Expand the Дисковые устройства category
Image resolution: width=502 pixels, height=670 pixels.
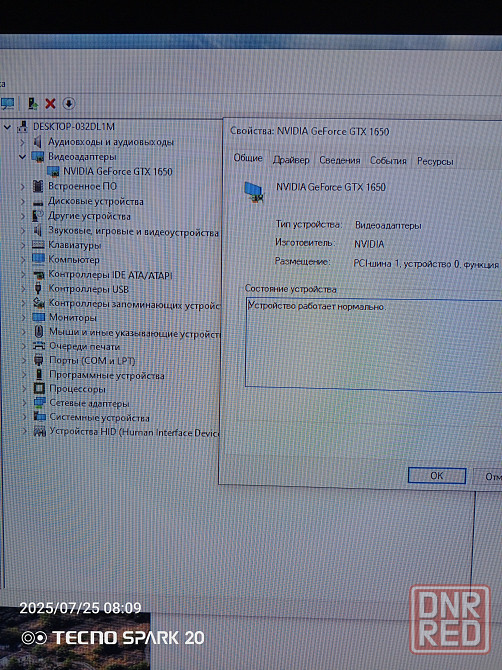point(23,201)
